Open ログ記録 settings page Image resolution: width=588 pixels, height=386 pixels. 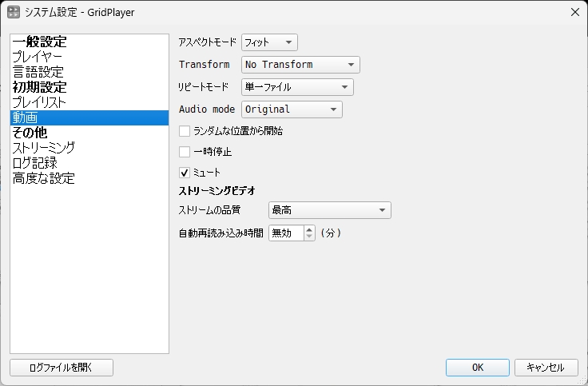34,163
